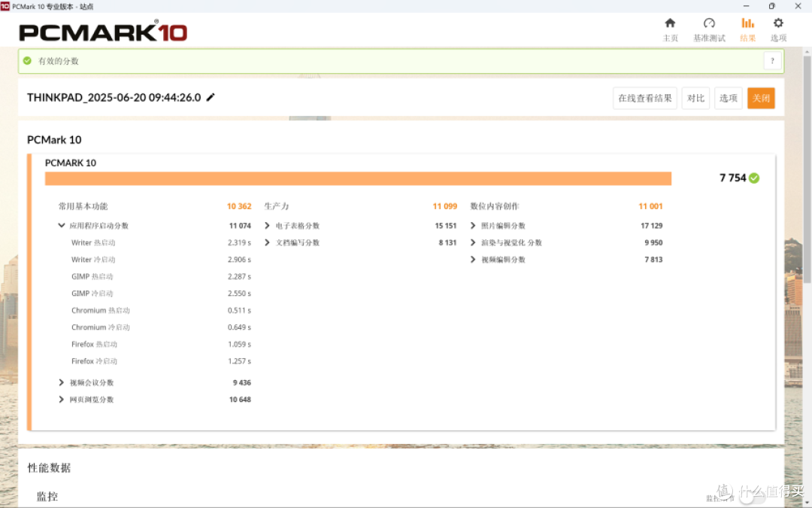This screenshot has height=508, width=812.
Task: Minimize the PCMark 10 window
Action: click(747, 6)
